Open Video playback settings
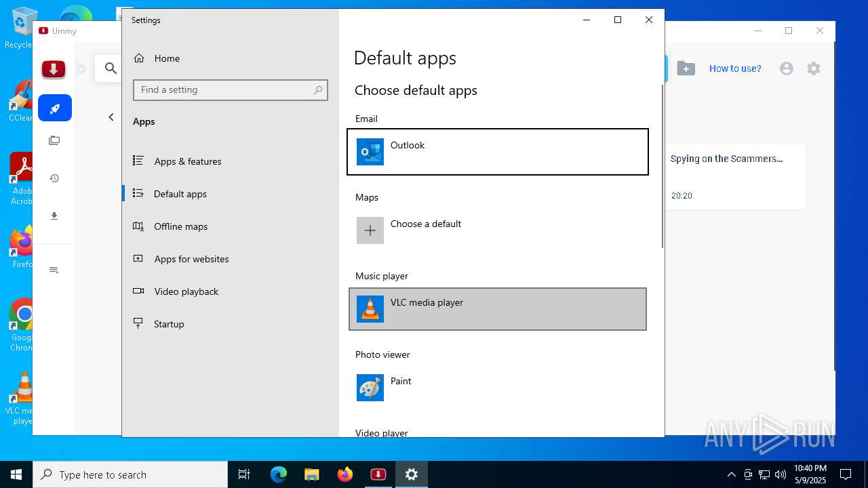The width and height of the screenshot is (868, 488). [x=231, y=291]
